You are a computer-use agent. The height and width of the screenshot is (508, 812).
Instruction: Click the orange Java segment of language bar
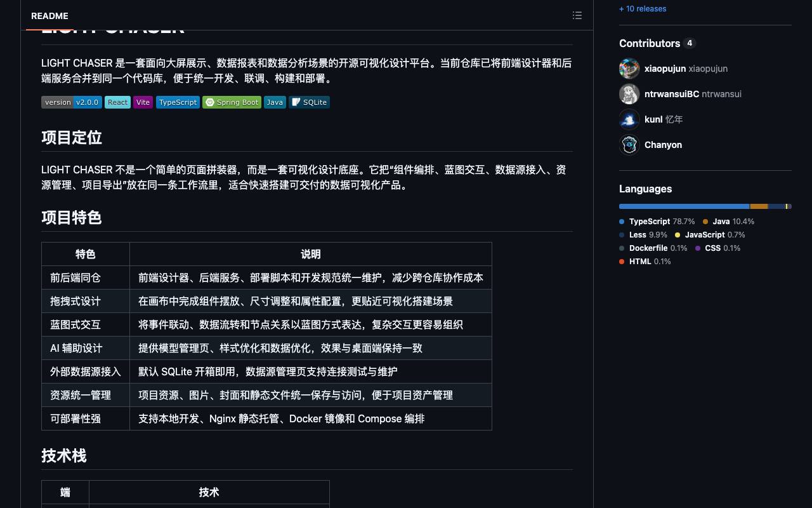[759, 206]
